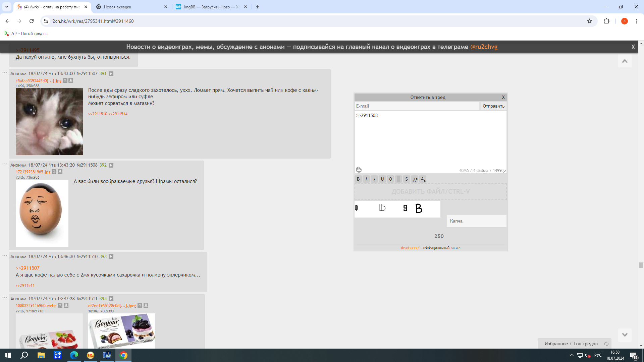Open dvachannel official channel link
The image size is (644, 362).
[410, 248]
